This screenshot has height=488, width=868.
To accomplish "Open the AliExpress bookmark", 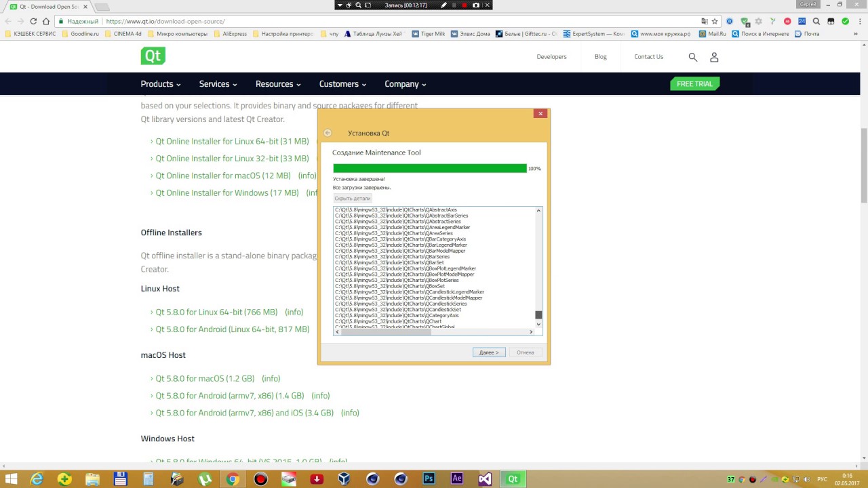I will (231, 34).
